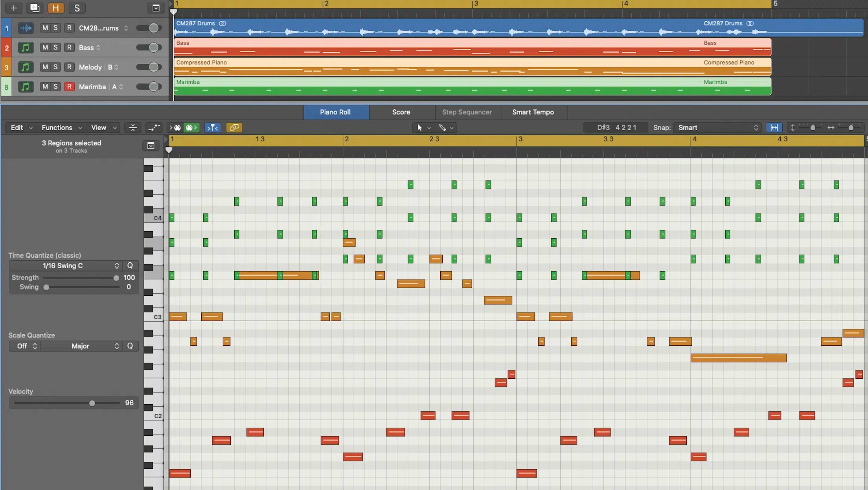This screenshot has height=490, width=868.
Task: Select the MIDI Draw automation curve icon
Action: [x=153, y=127]
